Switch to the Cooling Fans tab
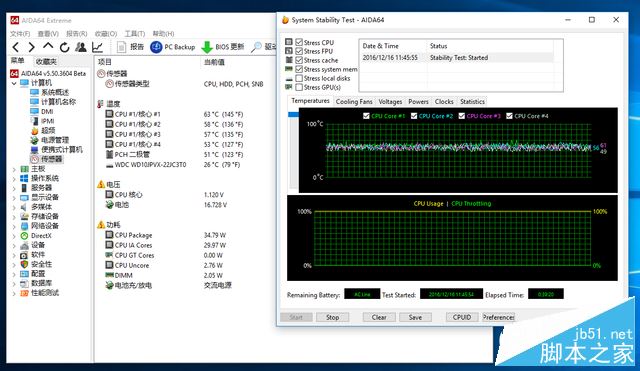The image size is (640, 371). pos(354,102)
